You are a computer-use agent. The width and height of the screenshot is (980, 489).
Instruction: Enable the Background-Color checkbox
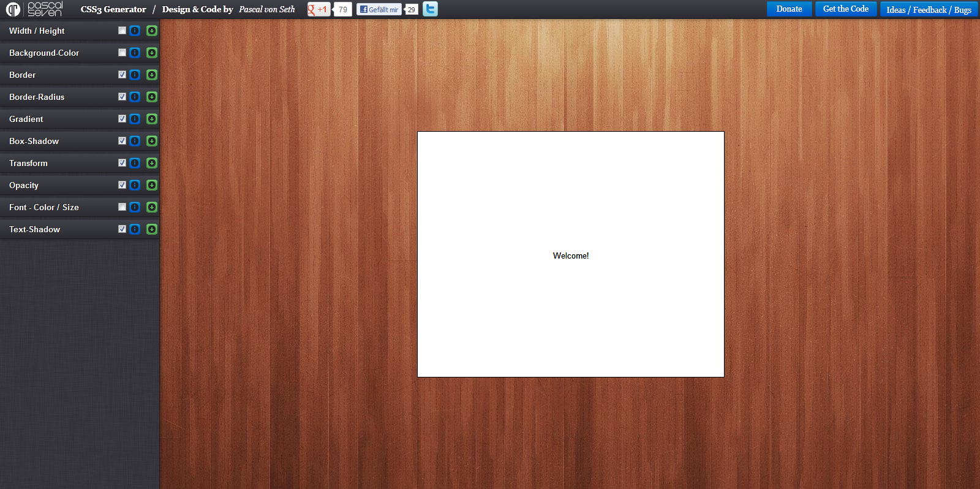122,53
